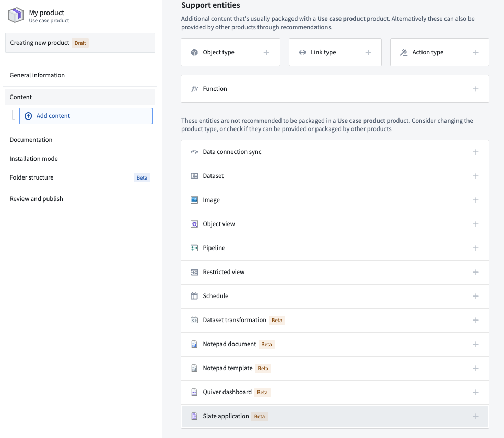Click the Pipeline entity icon
The image size is (504, 438).
(x=194, y=248)
